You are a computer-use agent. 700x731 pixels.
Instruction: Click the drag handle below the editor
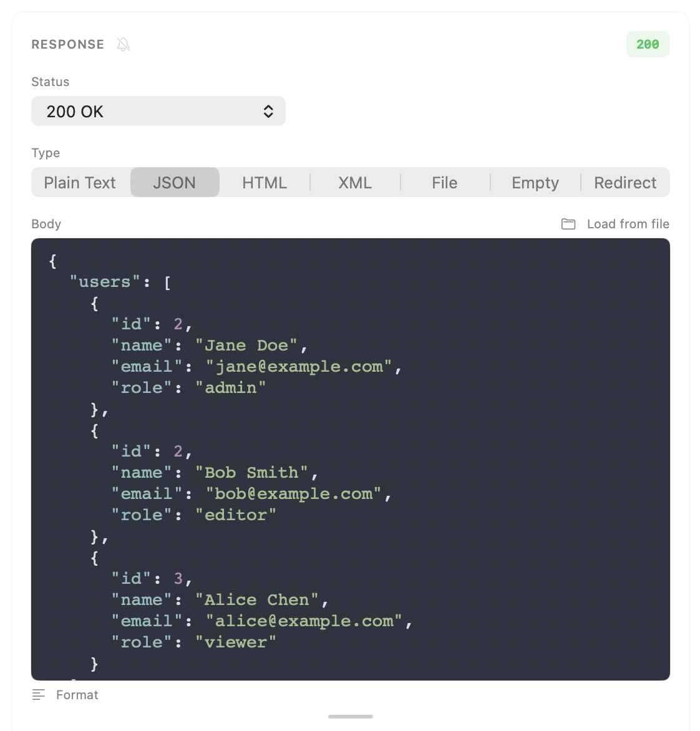point(350,716)
